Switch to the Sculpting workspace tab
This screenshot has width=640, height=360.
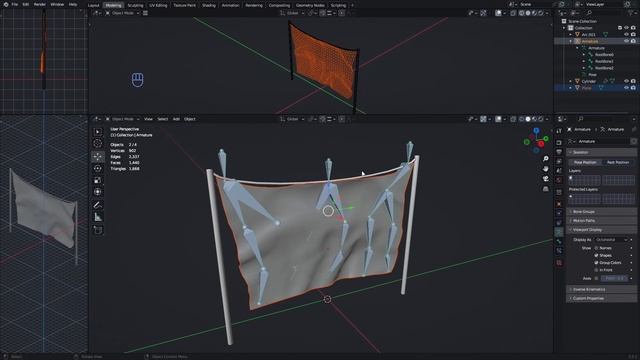136,5
